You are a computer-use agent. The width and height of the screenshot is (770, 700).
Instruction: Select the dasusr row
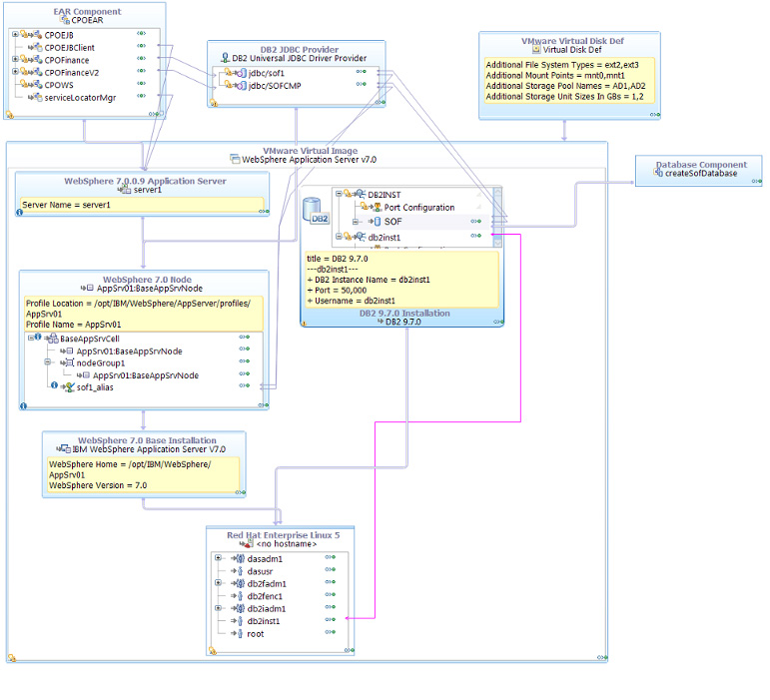[280, 571]
